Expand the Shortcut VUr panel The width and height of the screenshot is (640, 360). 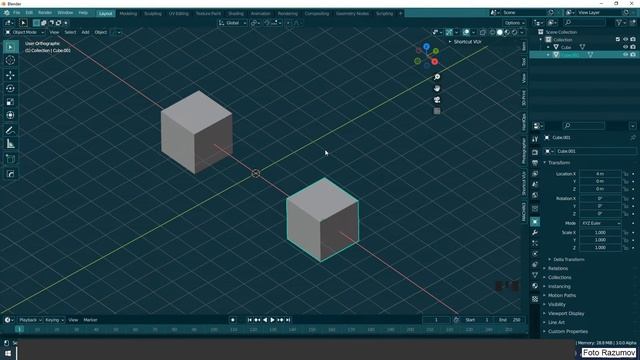(465, 42)
